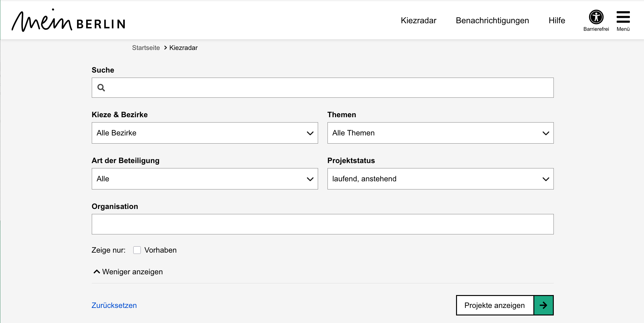Click the green arrow icon button
Viewport: 644px width, 323px height.
[543, 305]
